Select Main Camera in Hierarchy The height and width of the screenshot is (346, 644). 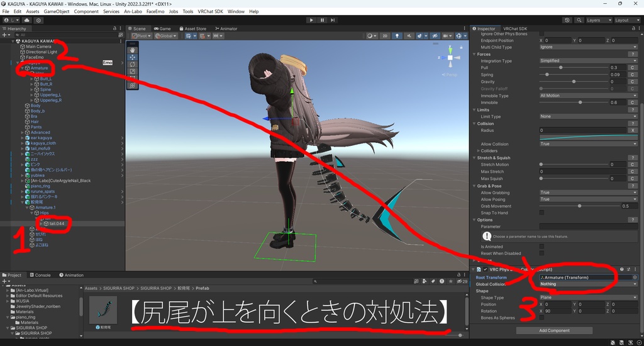point(38,47)
